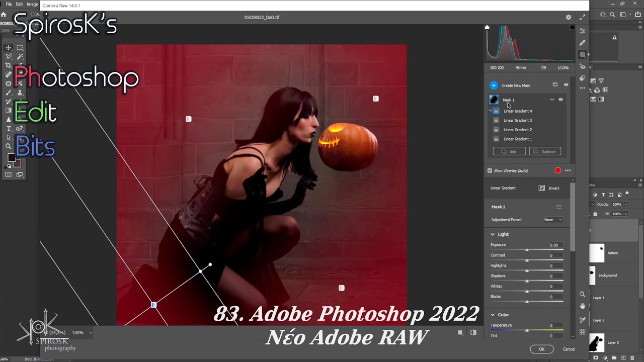Open Photoshop Image menu
Image resolution: width=644 pixels, height=362 pixels.
click(x=33, y=4)
